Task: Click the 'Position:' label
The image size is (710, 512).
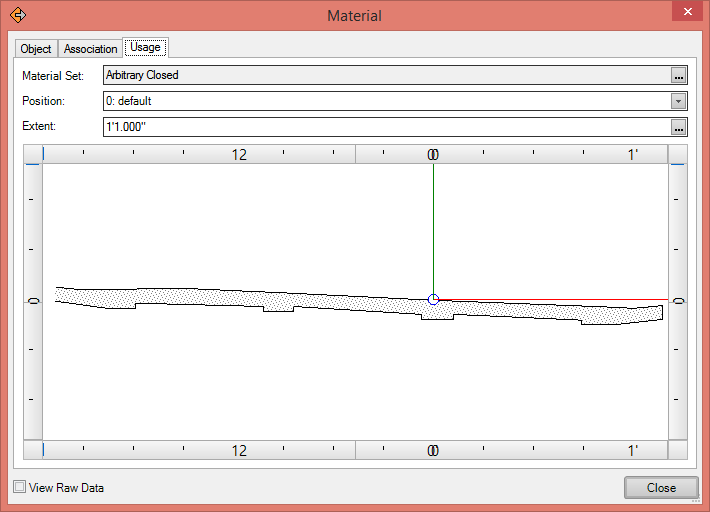Action: (x=43, y=101)
